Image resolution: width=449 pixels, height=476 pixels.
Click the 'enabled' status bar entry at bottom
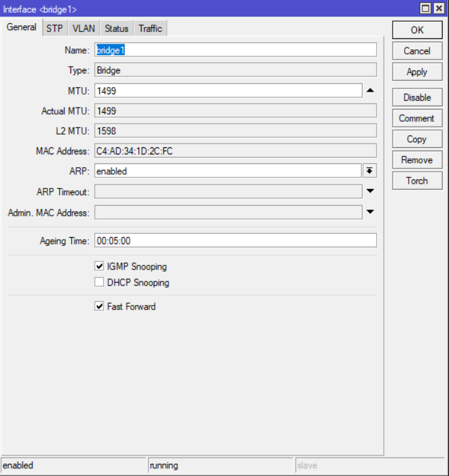point(74,465)
